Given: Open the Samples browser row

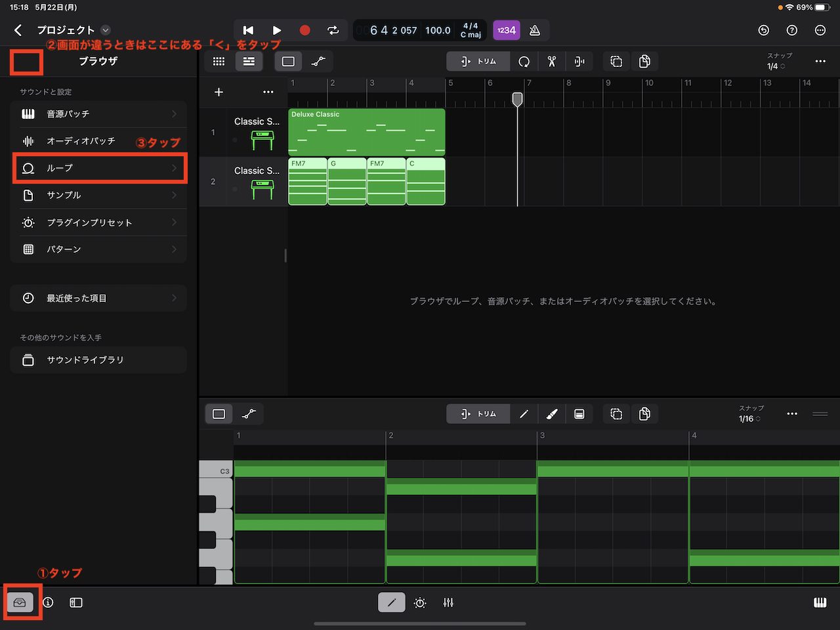Looking at the screenshot, I should [x=99, y=196].
